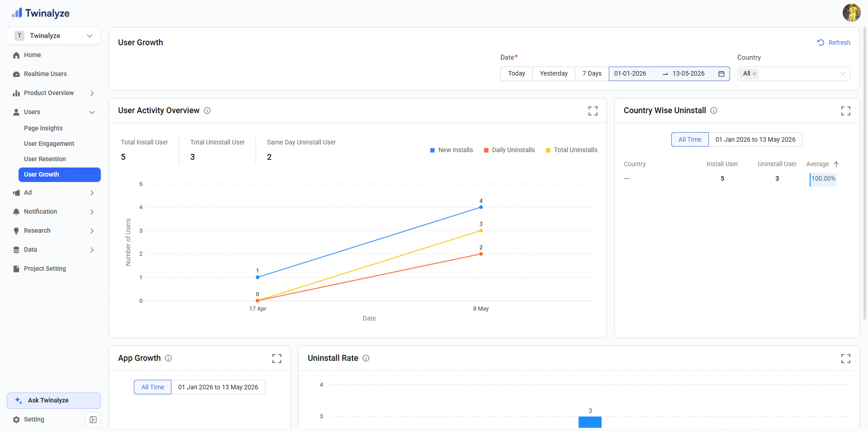This screenshot has height=431, width=868.
Task: Select Today date filter
Action: (x=517, y=74)
